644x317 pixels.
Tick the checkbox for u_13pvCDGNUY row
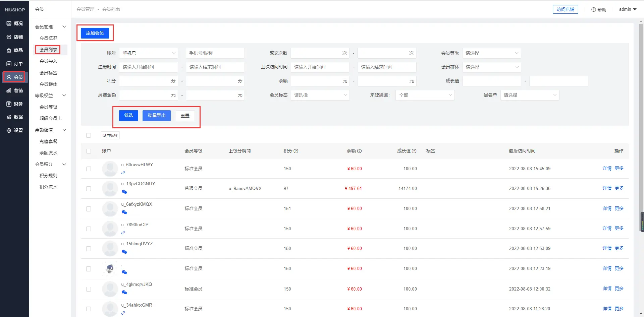89,189
